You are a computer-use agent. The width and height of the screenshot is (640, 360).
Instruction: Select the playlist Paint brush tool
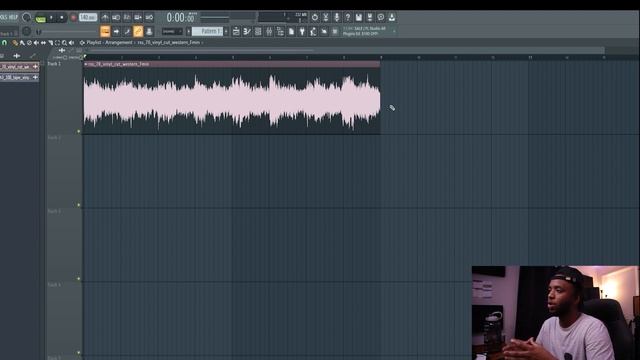[22, 42]
